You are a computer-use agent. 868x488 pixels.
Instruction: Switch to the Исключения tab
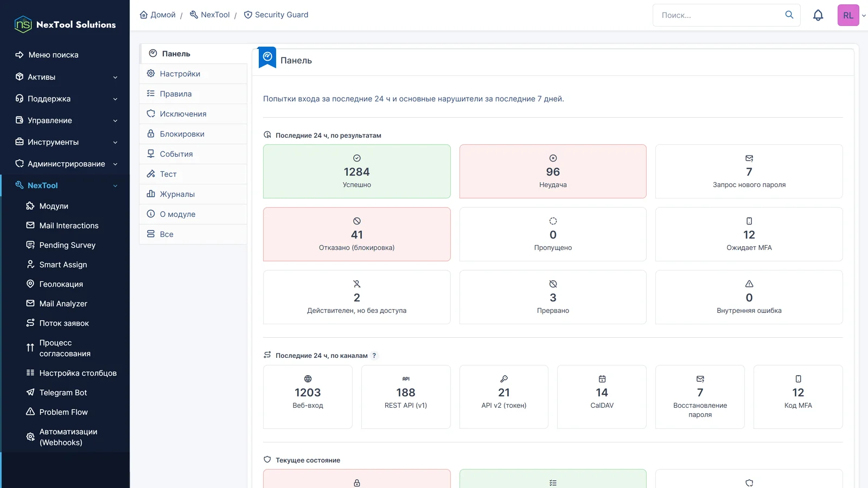[x=193, y=114]
